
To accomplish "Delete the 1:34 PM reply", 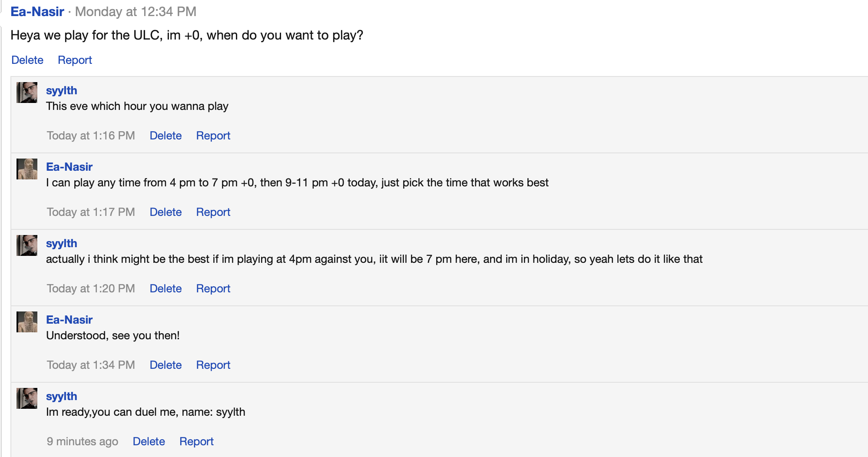I will click(166, 365).
